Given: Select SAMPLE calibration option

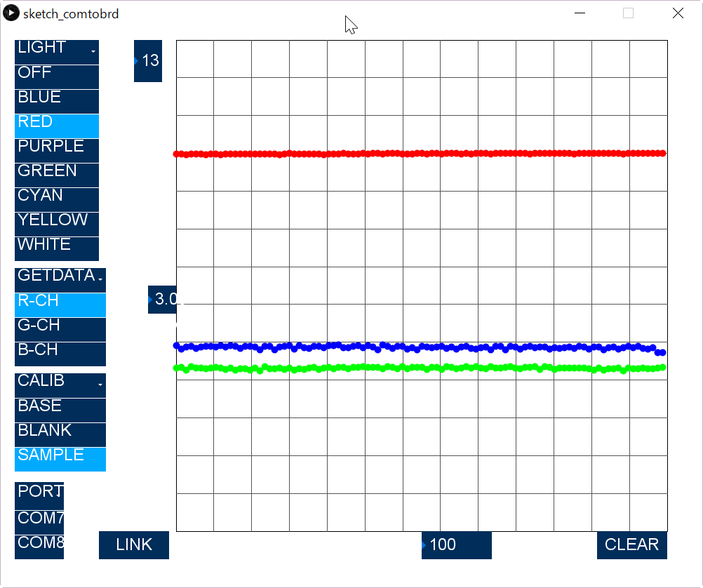Looking at the screenshot, I should (60, 460).
